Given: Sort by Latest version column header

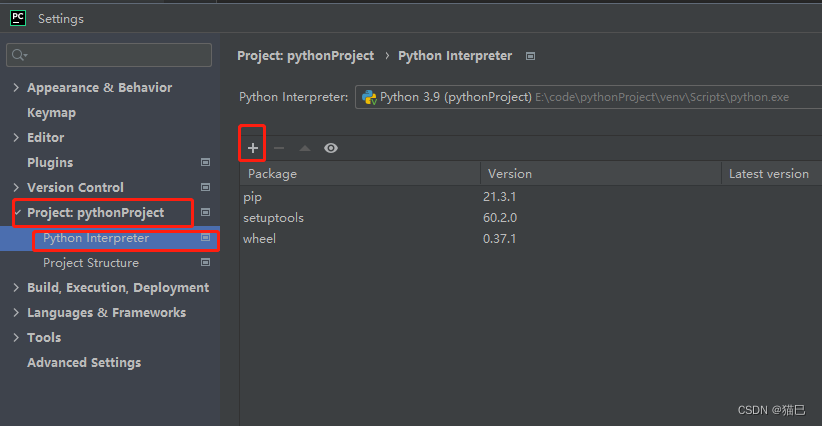Looking at the screenshot, I should click(772, 173).
